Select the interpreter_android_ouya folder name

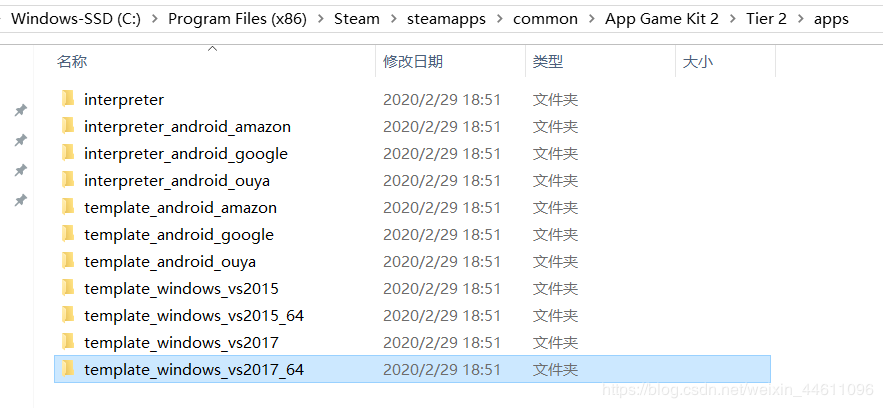tap(177, 180)
